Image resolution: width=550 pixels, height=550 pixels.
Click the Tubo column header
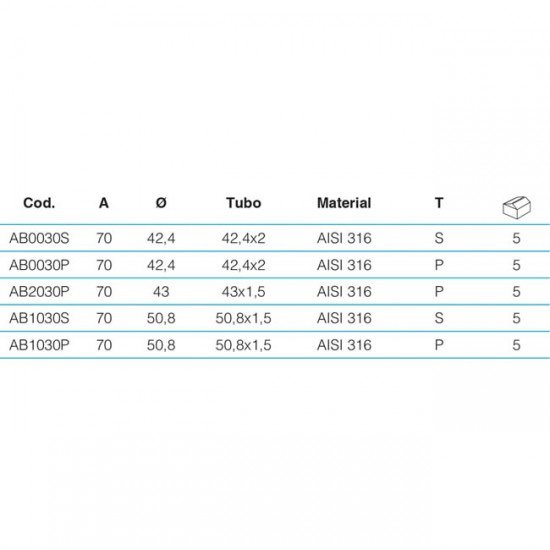243,203
